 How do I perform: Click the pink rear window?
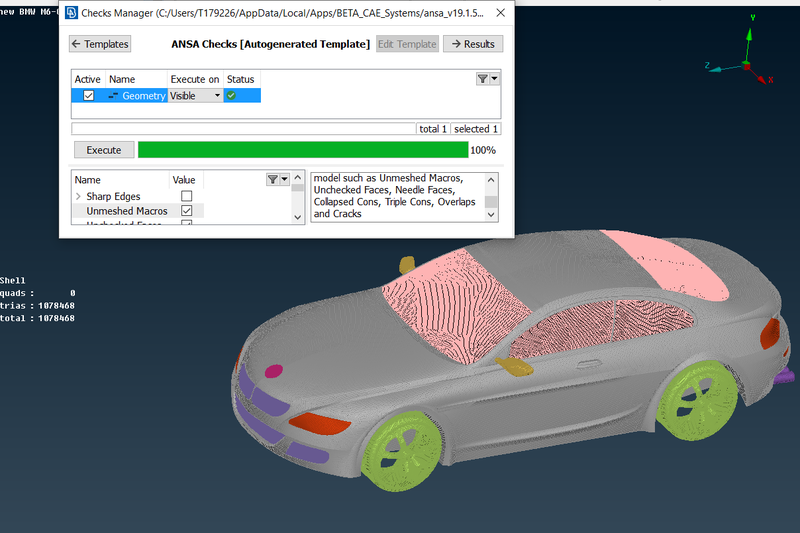pos(666,264)
